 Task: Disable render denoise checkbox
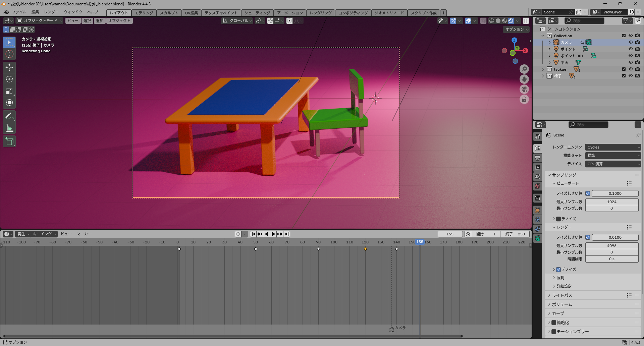click(x=558, y=270)
